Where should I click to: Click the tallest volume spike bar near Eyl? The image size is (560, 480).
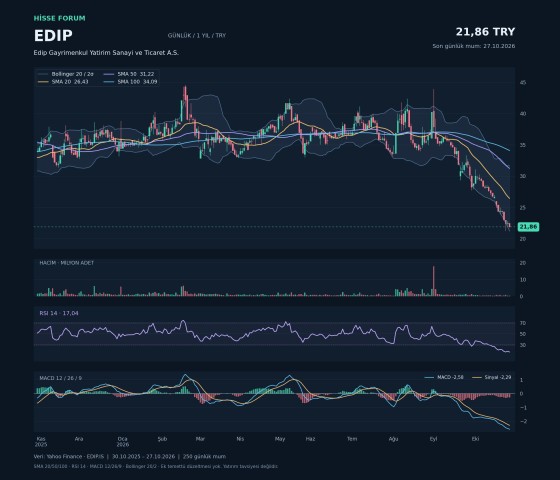tap(434, 281)
